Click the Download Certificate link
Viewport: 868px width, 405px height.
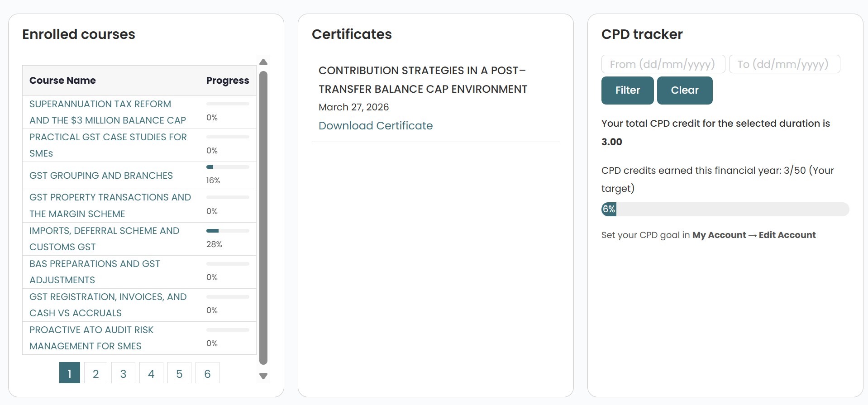(375, 126)
